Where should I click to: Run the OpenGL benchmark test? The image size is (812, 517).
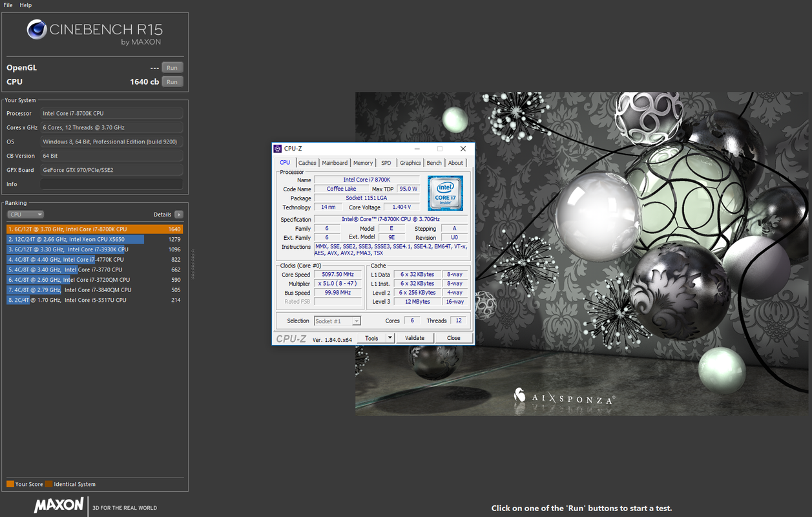coord(172,67)
